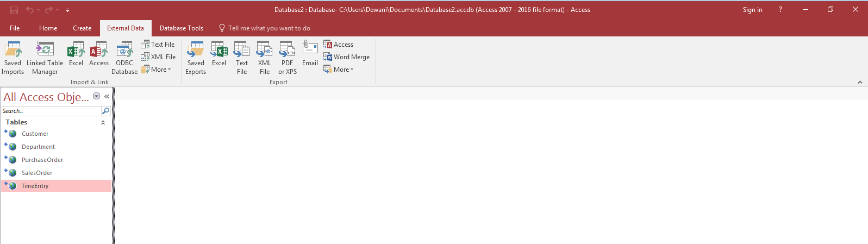Switch to the Home tab
The image size is (868, 244).
click(x=48, y=28)
